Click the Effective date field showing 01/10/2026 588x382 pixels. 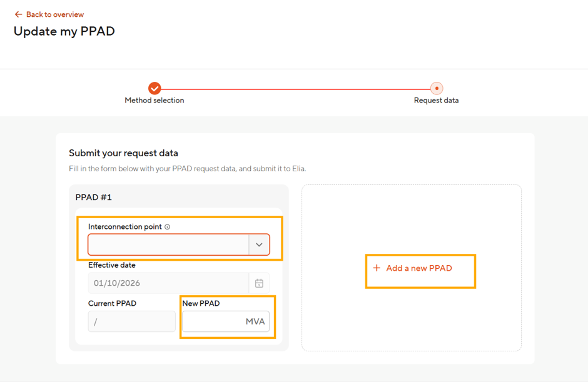pyautogui.click(x=168, y=283)
